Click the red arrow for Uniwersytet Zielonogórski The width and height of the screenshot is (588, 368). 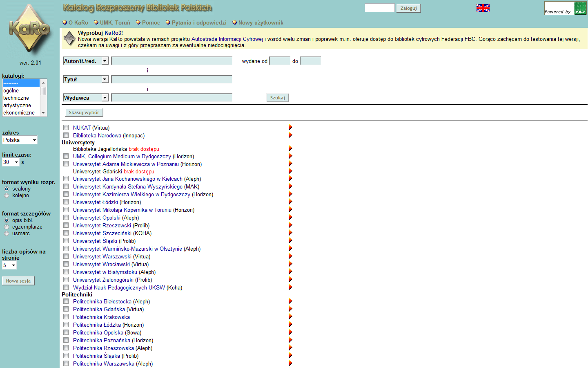pos(290,280)
